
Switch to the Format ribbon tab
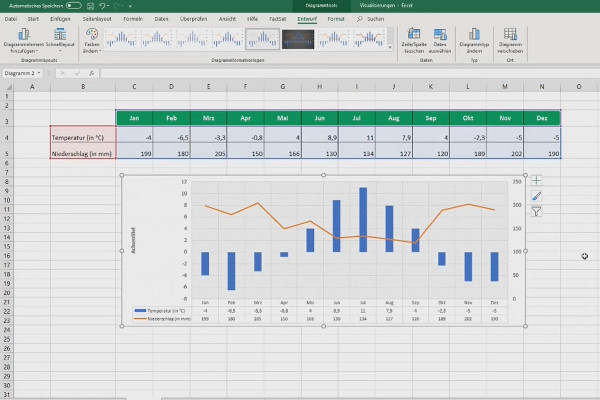[336, 19]
